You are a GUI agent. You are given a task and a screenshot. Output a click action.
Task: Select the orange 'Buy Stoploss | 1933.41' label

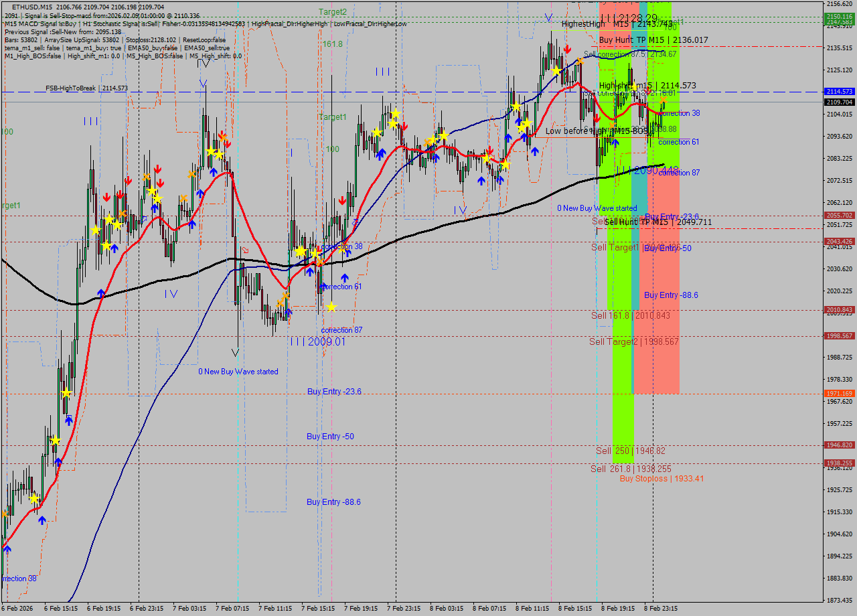(661, 479)
